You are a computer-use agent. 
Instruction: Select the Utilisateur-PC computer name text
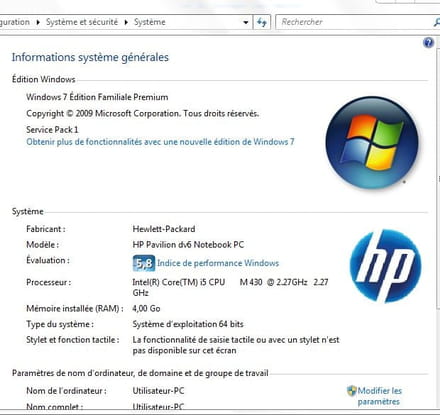(x=158, y=391)
